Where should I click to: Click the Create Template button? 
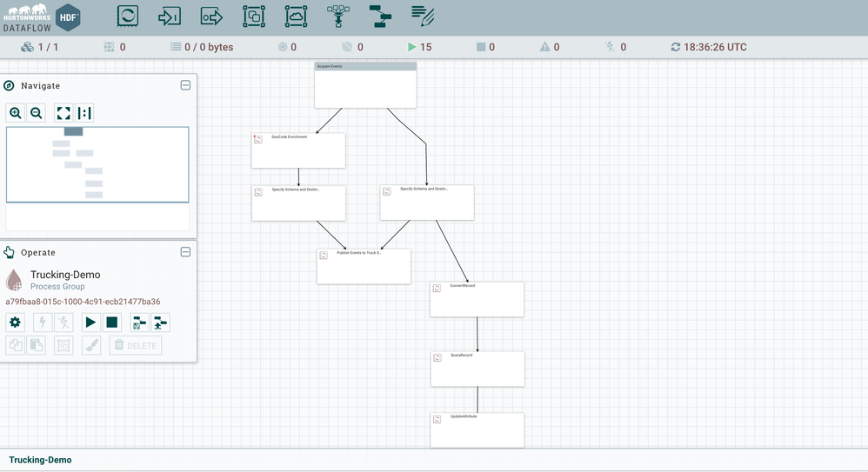click(139, 322)
